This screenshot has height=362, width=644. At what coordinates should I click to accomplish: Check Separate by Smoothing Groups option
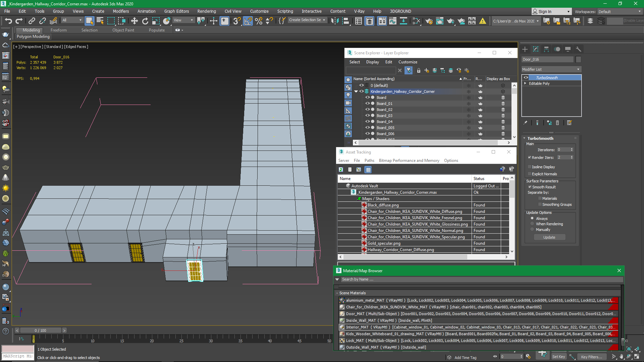(x=540, y=204)
